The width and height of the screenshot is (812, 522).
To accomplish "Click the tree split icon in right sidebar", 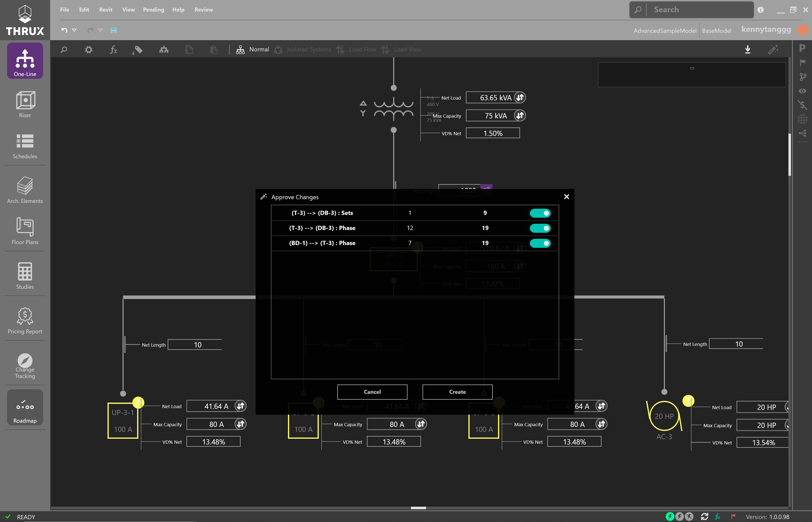I will point(802,133).
